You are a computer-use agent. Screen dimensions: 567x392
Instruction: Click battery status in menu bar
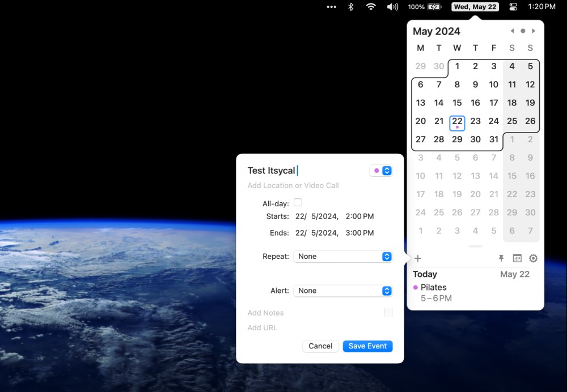[425, 7]
